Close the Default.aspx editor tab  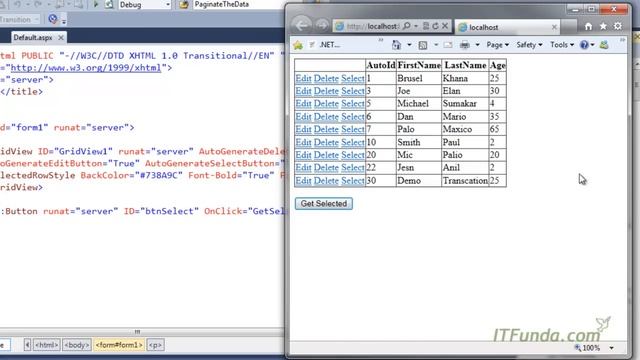click(61, 38)
